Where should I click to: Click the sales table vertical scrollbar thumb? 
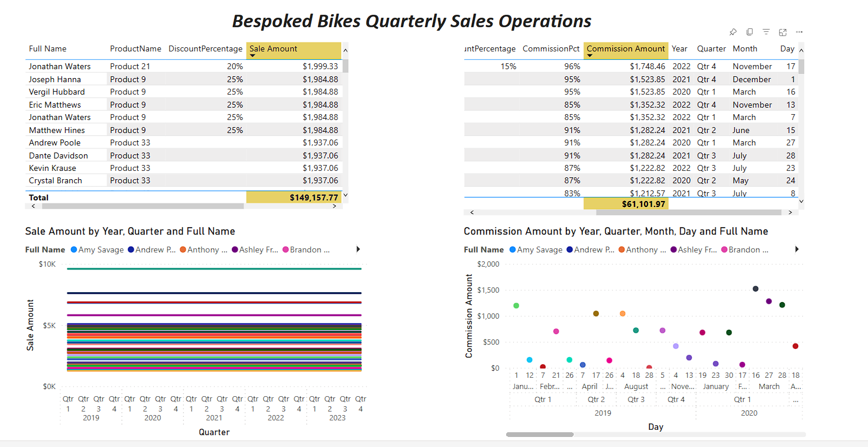coord(345,66)
